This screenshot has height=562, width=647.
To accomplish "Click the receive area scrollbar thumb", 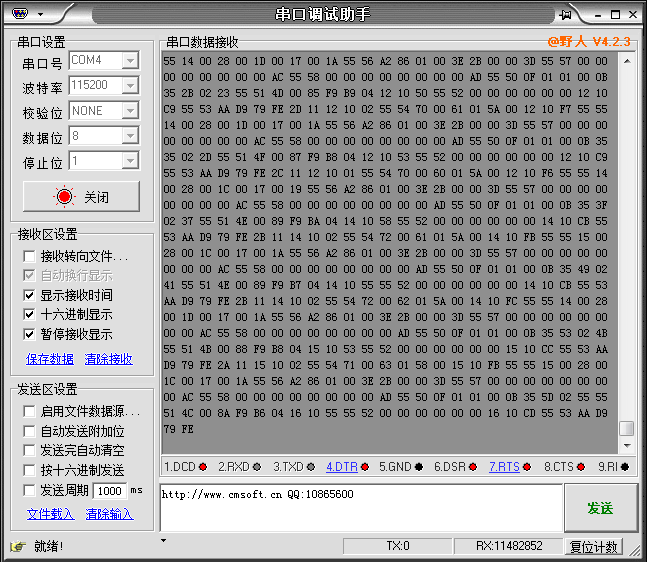I will pyautogui.click(x=627, y=428).
